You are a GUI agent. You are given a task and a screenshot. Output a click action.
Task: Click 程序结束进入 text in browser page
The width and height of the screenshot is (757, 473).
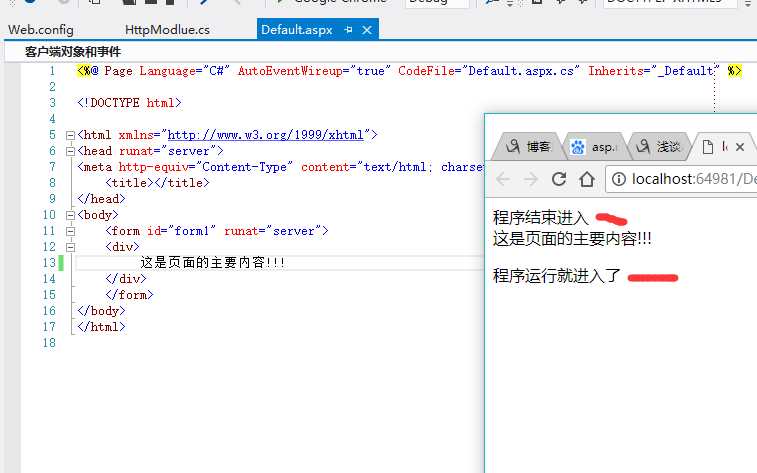(541, 218)
